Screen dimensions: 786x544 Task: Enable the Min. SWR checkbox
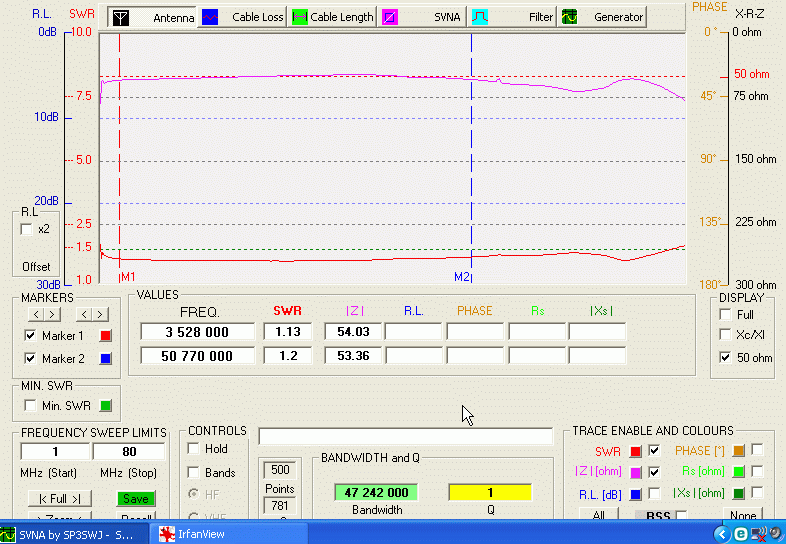click(x=28, y=405)
